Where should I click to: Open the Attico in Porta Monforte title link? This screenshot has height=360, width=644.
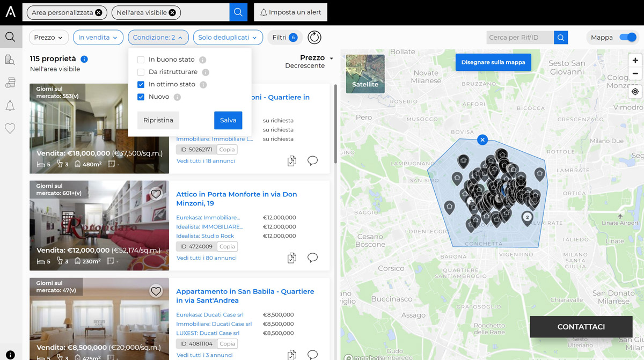pos(237,199)
